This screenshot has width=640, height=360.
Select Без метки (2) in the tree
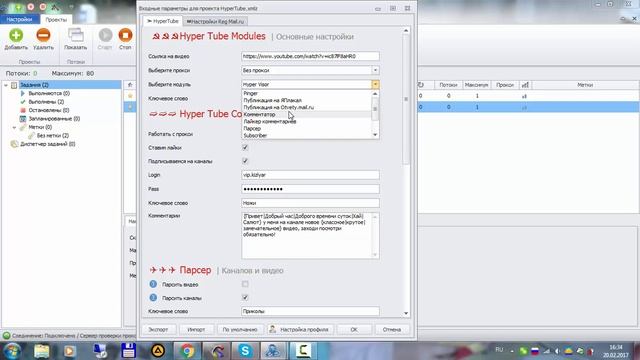(53, 136)
